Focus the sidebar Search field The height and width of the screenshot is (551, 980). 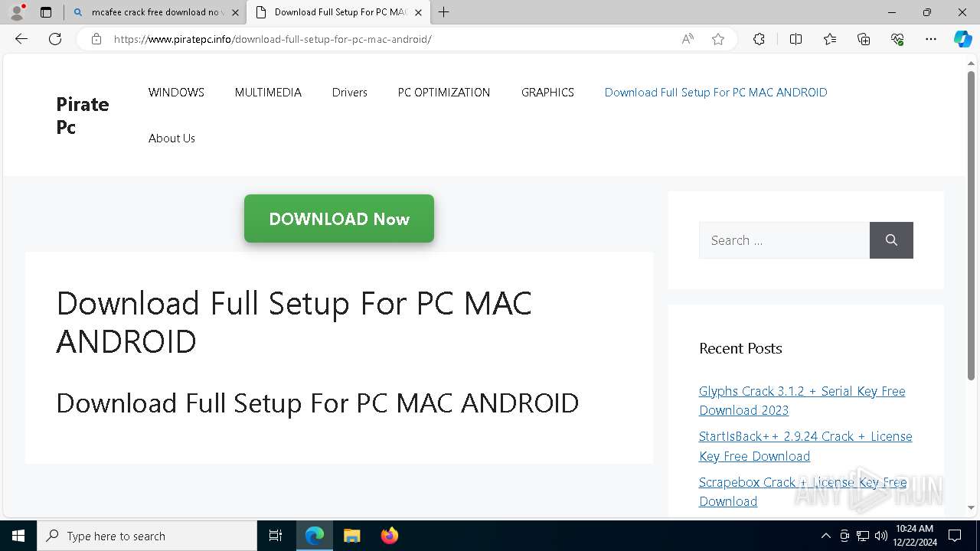pos(784,240)
